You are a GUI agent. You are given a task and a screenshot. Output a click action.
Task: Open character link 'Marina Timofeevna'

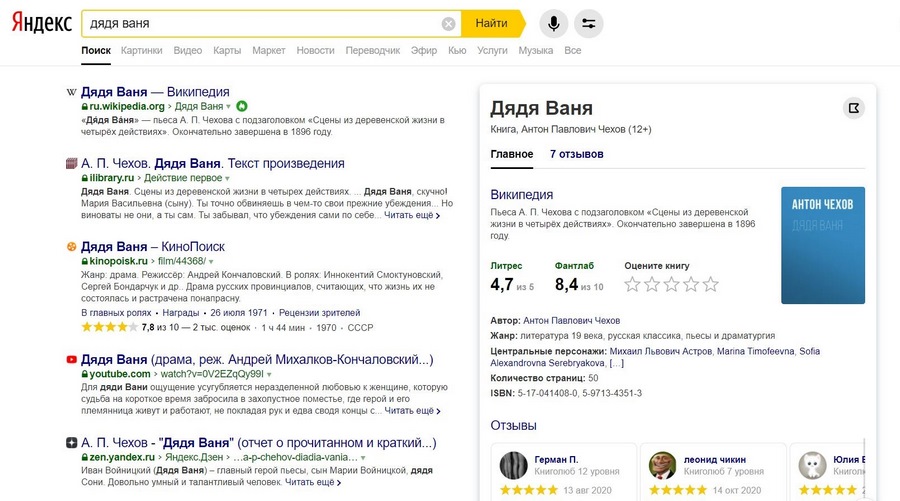coord(755,351)
